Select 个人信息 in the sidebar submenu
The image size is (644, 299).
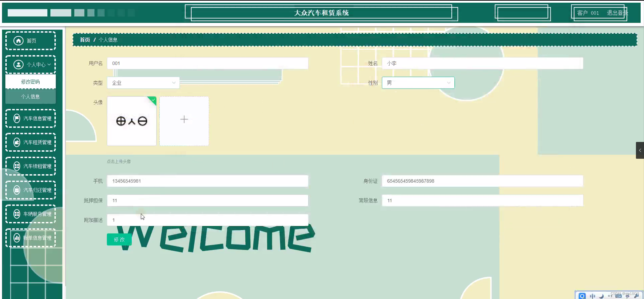tap(31, 97)
